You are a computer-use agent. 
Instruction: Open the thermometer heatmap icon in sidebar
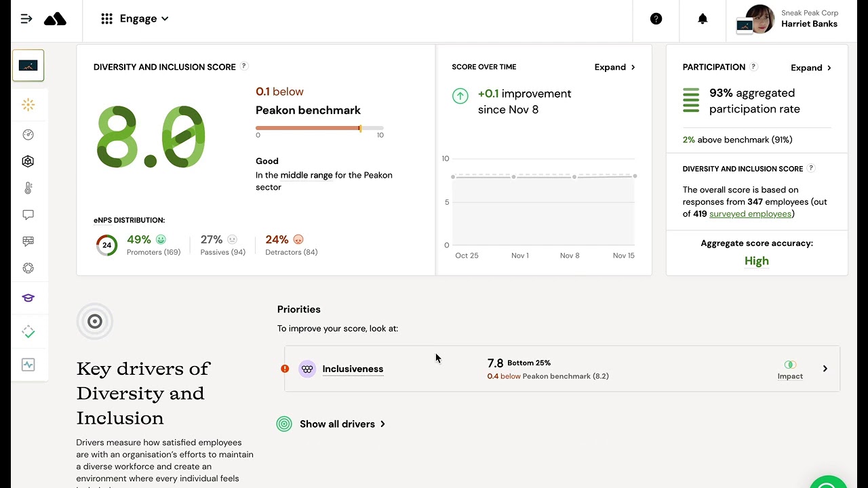pyautogui.click(x=28, y=188)
